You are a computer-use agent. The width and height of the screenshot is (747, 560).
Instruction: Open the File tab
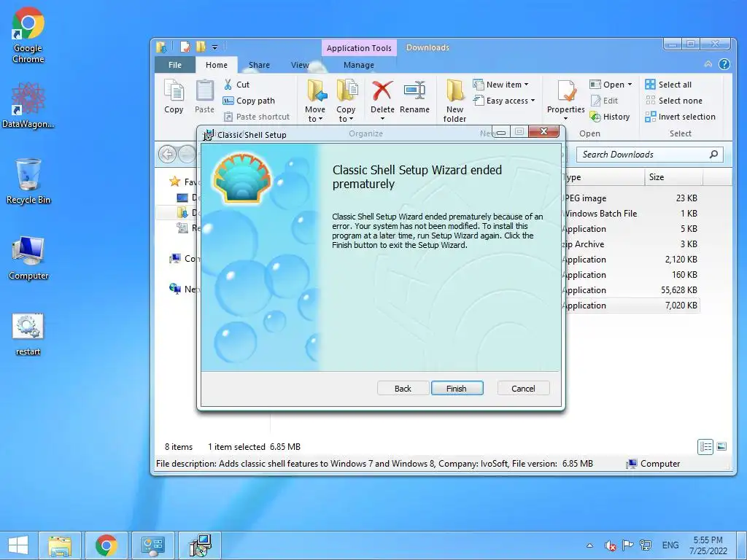[x=175, y=65]
